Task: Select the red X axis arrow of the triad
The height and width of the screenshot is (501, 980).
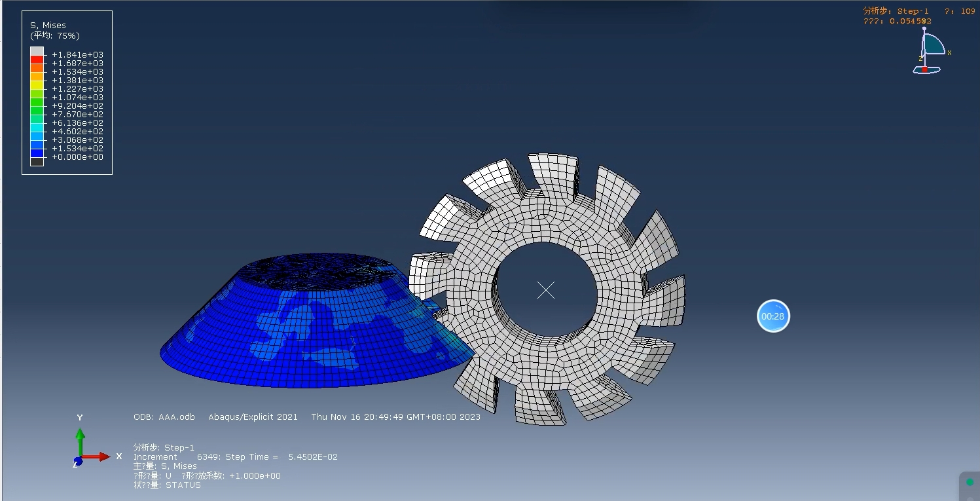Action: [97, 456]
